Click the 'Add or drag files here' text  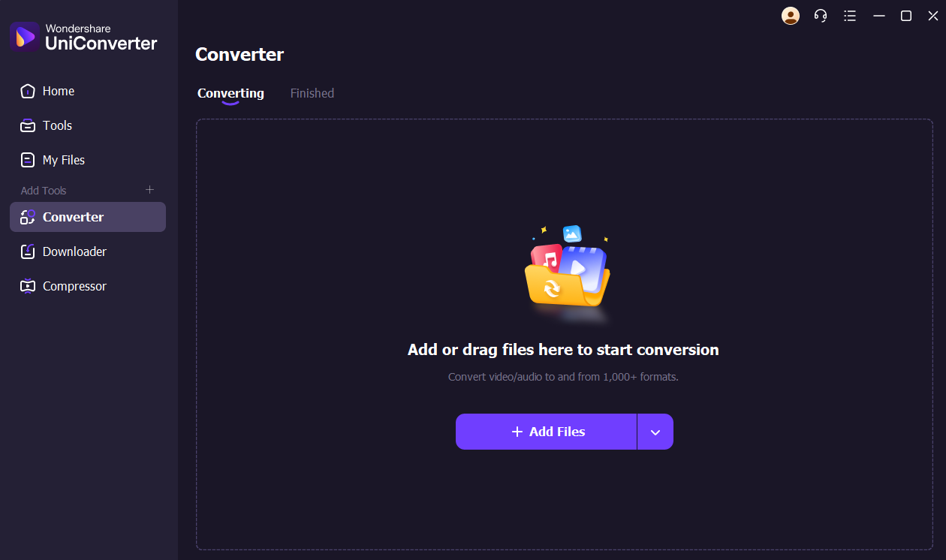(x=563, y=350)
